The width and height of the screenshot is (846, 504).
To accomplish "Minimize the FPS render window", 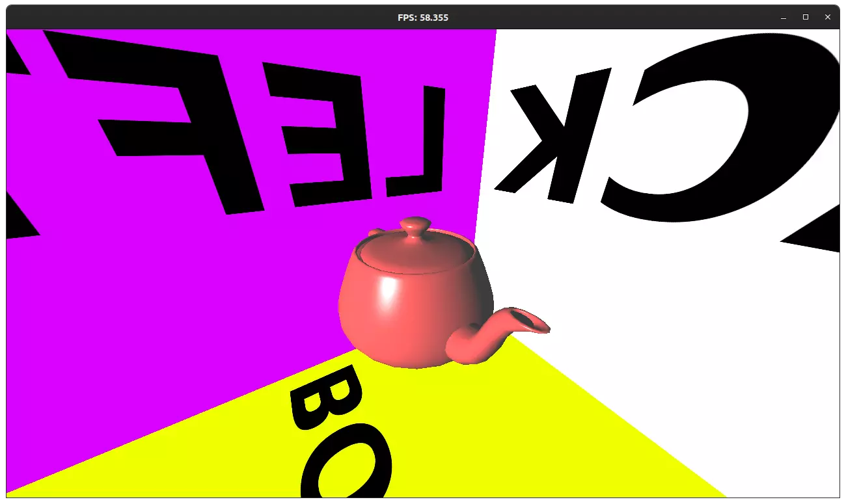I will coord(783,18).
